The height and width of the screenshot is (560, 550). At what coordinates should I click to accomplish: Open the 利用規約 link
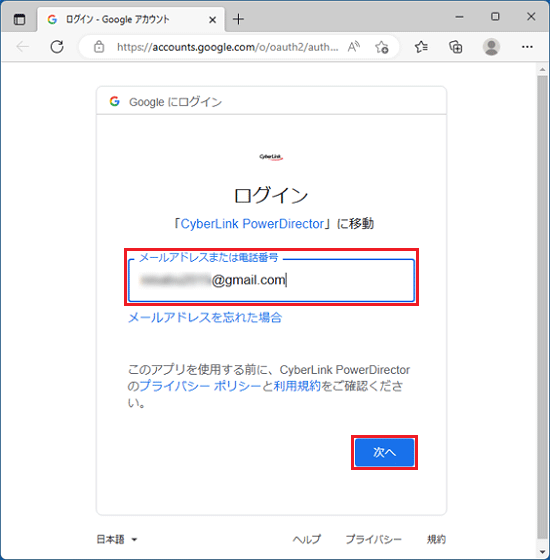(297, 386)
